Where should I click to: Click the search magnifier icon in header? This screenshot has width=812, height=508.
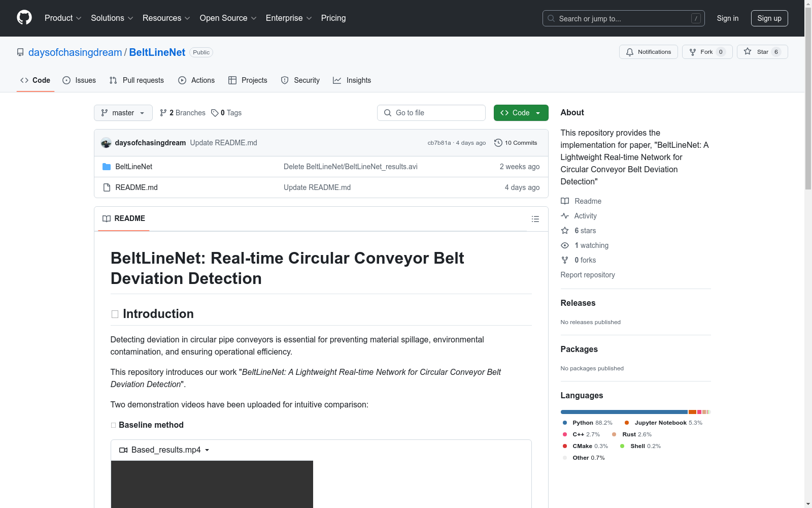click(551, 18)
